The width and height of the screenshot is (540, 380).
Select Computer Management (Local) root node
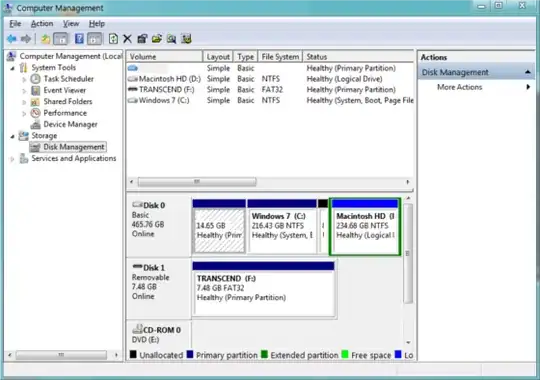pos(71,56)
